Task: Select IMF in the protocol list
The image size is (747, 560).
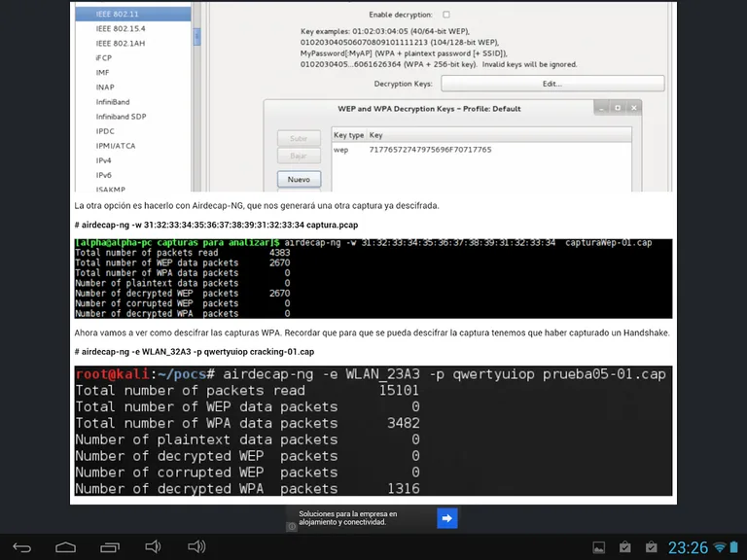Action: (102, 72)
